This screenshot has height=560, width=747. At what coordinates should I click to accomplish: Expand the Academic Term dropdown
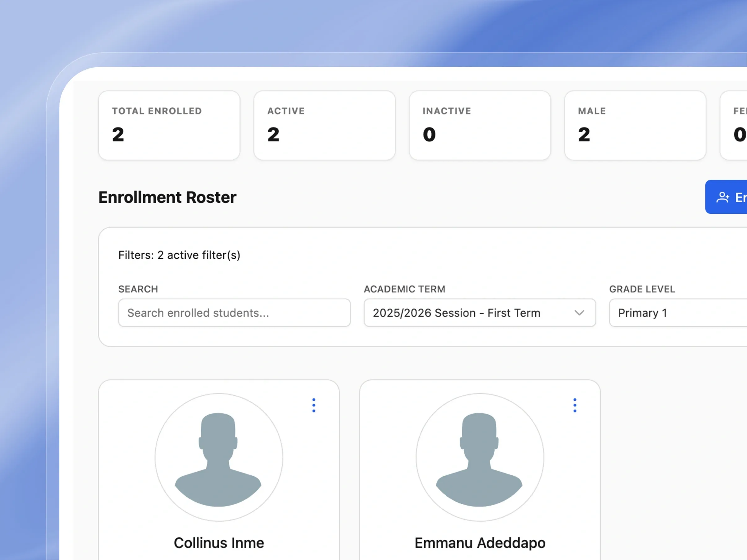click(480, 313)
